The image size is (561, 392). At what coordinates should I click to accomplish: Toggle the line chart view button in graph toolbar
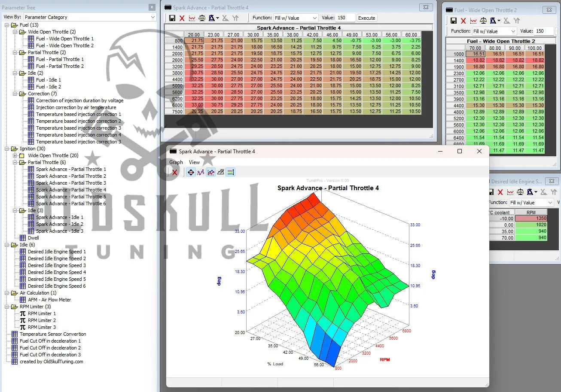pos(211,172)
